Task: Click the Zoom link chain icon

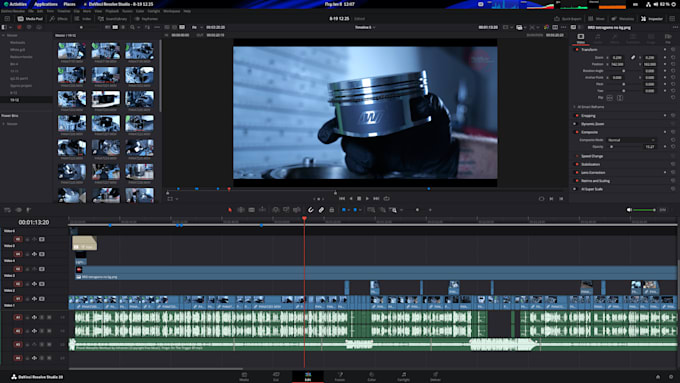Action: coord(633,57)
